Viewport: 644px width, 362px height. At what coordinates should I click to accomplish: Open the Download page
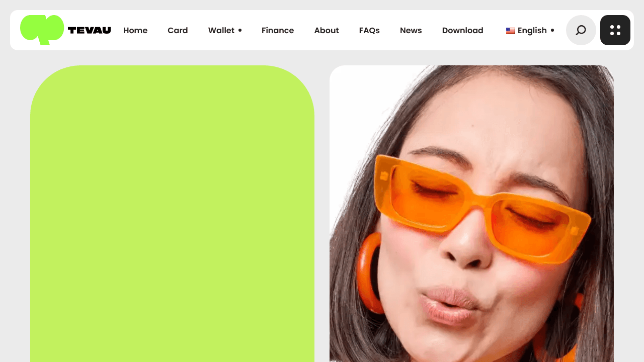(463, 30)
